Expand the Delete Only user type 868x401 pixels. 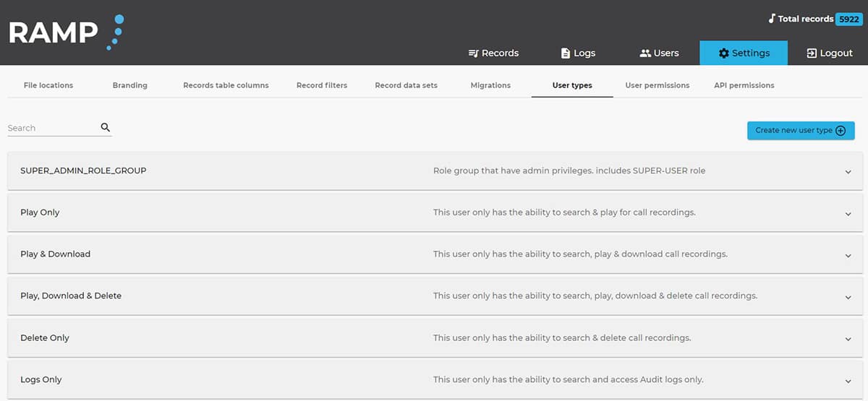pyautogui.click(x=848, y=339)
